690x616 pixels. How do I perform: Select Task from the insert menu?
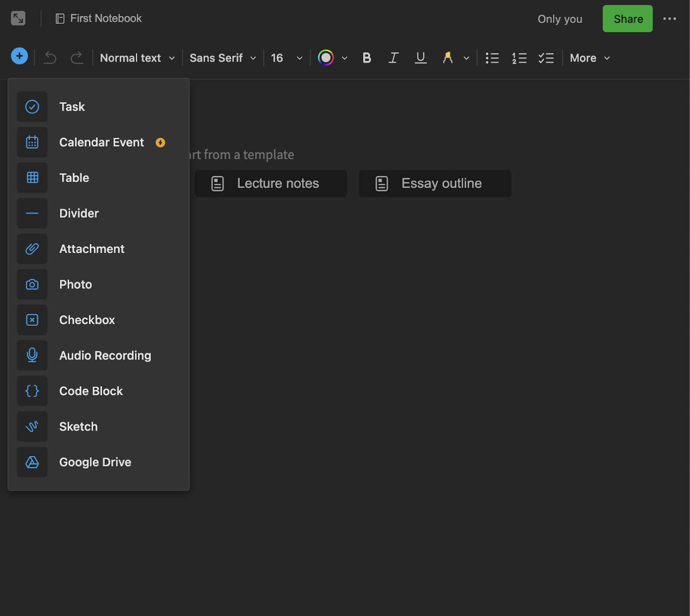pos(99,106)
